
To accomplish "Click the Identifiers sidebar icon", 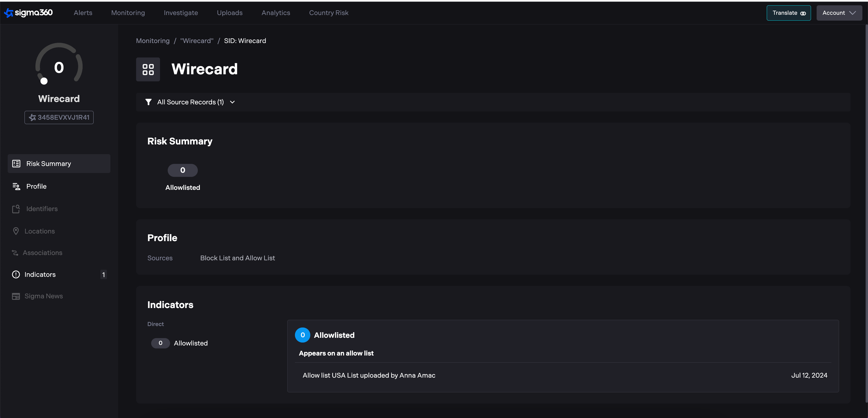I will (x=16, y=209).
